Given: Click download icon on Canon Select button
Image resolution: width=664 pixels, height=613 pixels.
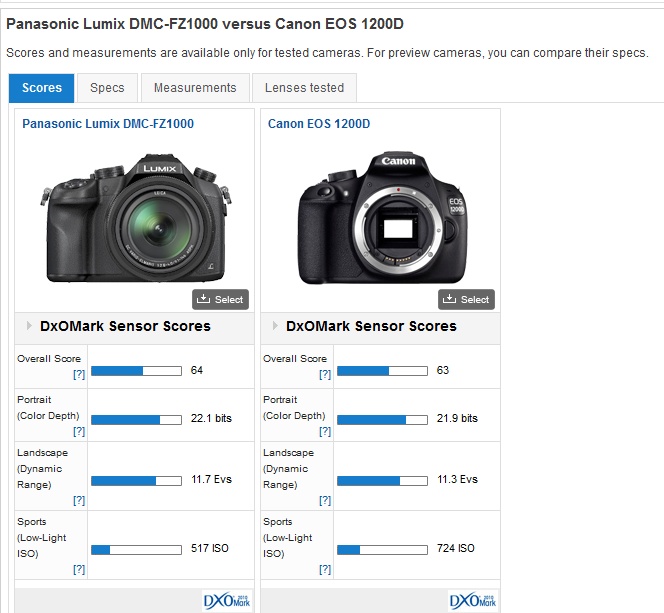Looking at the screenshot, I should [x=449, y=298].
